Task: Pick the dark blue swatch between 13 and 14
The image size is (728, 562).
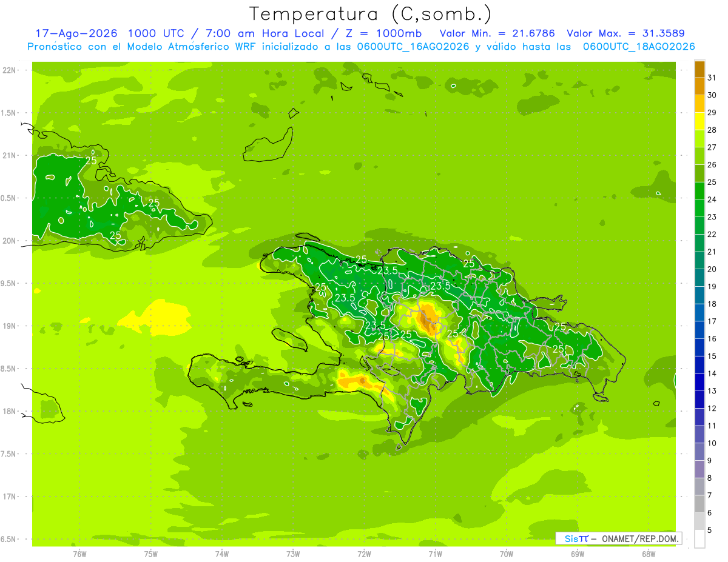Action: (x=699, y=383)
